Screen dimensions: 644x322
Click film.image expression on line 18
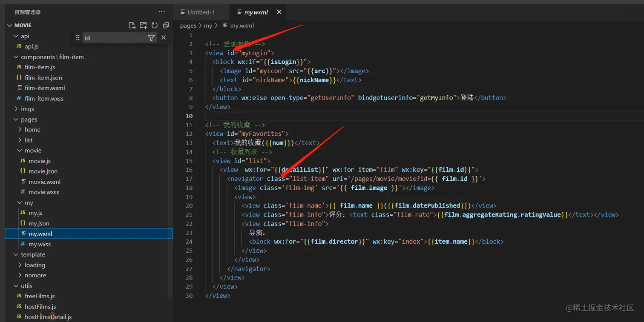pos(369,188)
